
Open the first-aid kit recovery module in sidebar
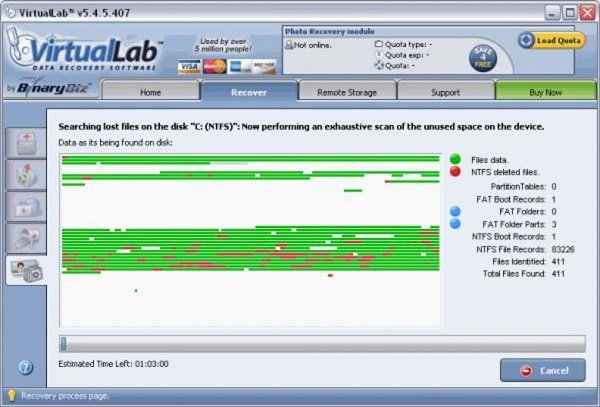click(26, 143)
